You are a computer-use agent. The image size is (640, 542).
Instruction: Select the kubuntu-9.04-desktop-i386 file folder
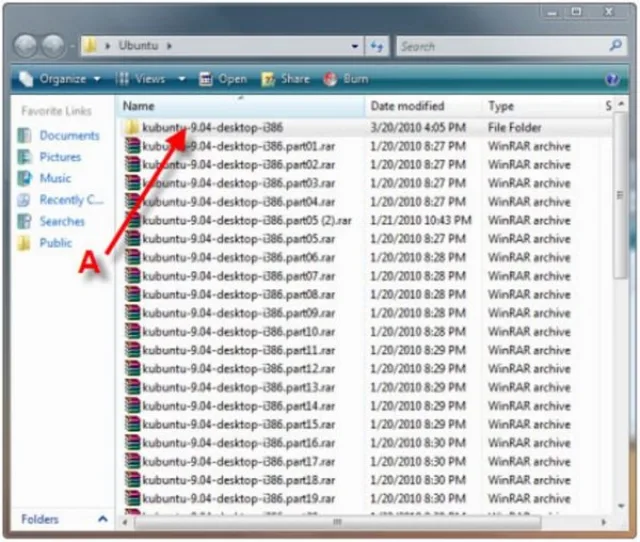pos(212,128)
